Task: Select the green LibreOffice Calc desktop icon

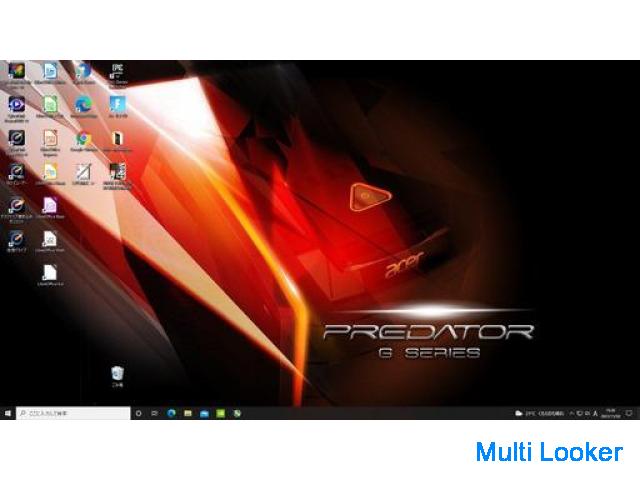Action: click(x=49, y=104)
